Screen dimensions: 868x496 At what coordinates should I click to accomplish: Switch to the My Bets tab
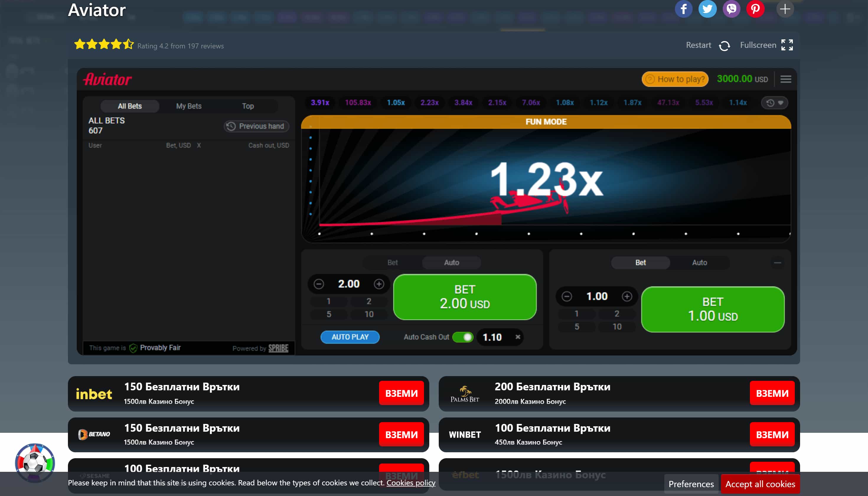click(x=189, y=106)
